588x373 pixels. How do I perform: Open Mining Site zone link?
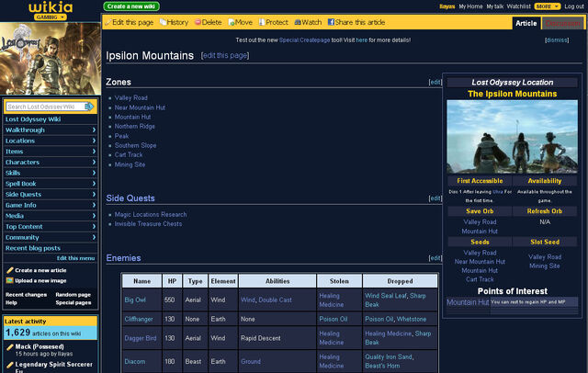pyautogui.click(x=130, y=164)
